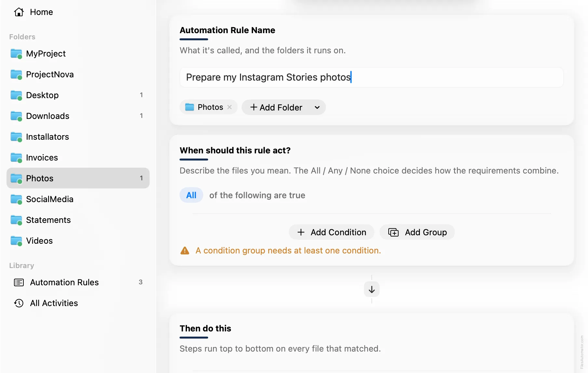This screenshot has height=373, width=588.
Task: Open All Activities in Library
Action: 78,303
